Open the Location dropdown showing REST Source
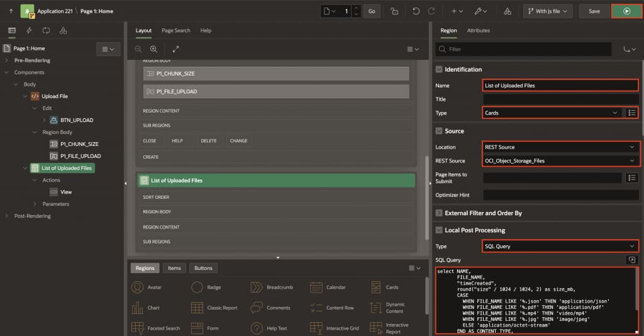 pos(560,147)
